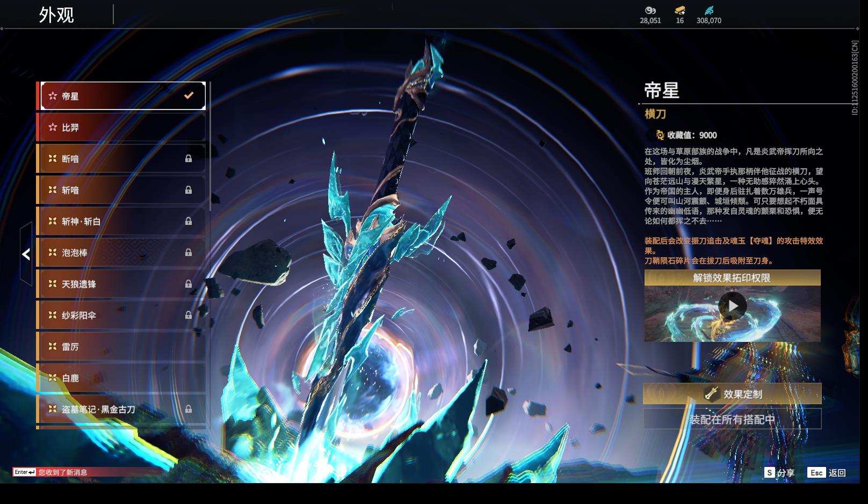Click the lock icon on the 斩喑 row

pos(189,190)
